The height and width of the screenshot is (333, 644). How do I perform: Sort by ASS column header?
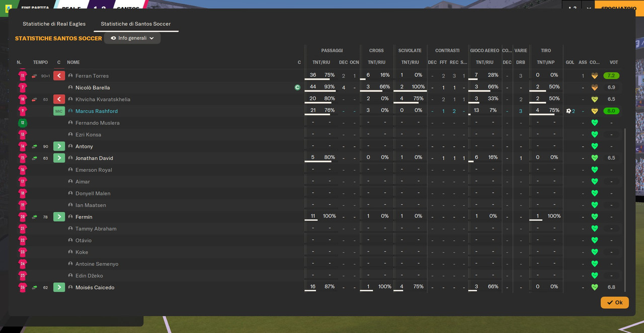(x=583, y=62)
